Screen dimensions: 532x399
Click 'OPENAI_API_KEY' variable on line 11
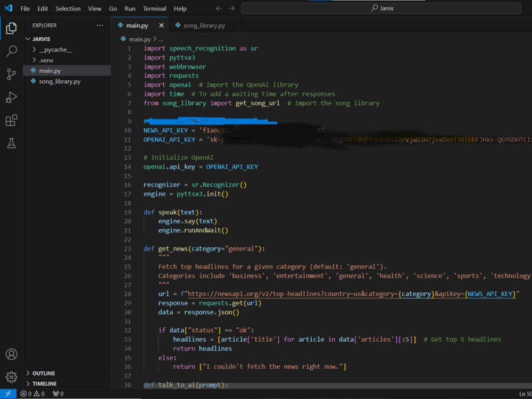click(x=169, y=139)
